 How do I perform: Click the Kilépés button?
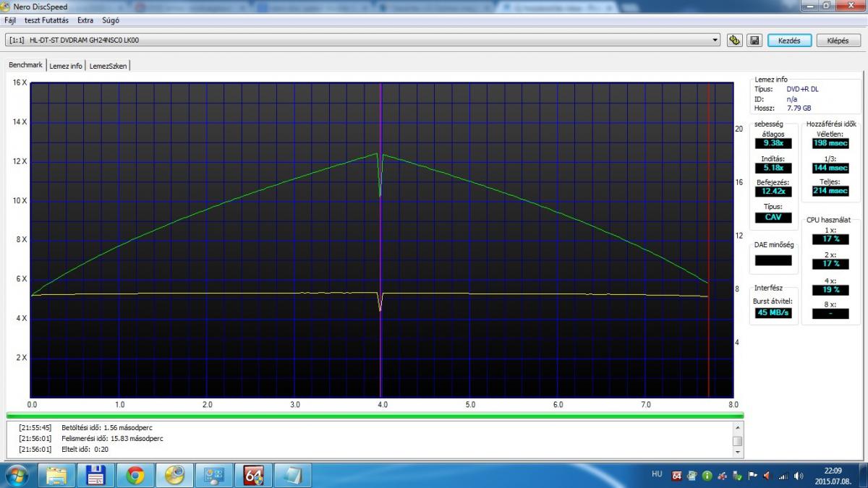coord(838,40)
